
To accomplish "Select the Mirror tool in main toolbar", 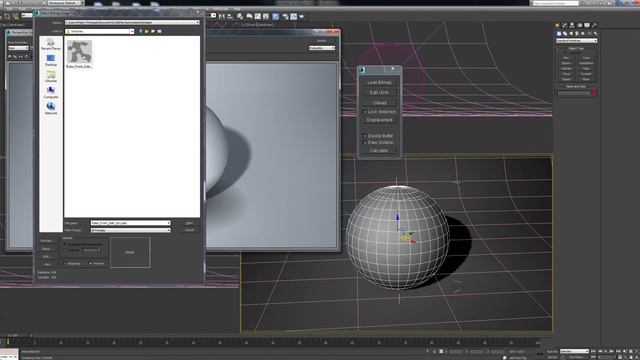I will click(x=222, y=16).
